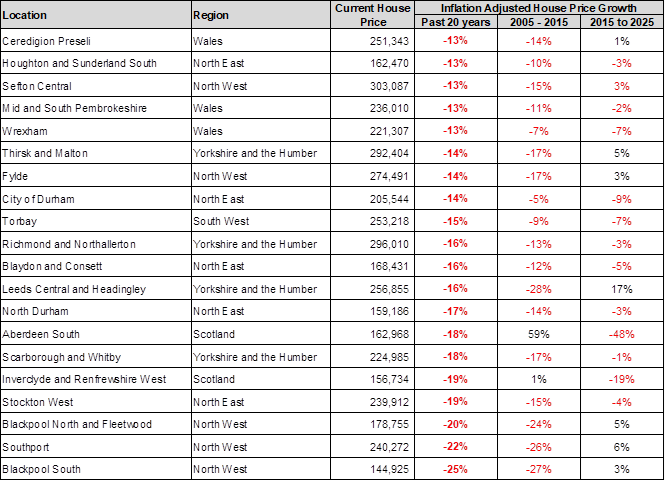Click the Inflation Adjusted House Price Growth header
This screenshot has height=481, width=665.
click(x=539, y=7)
